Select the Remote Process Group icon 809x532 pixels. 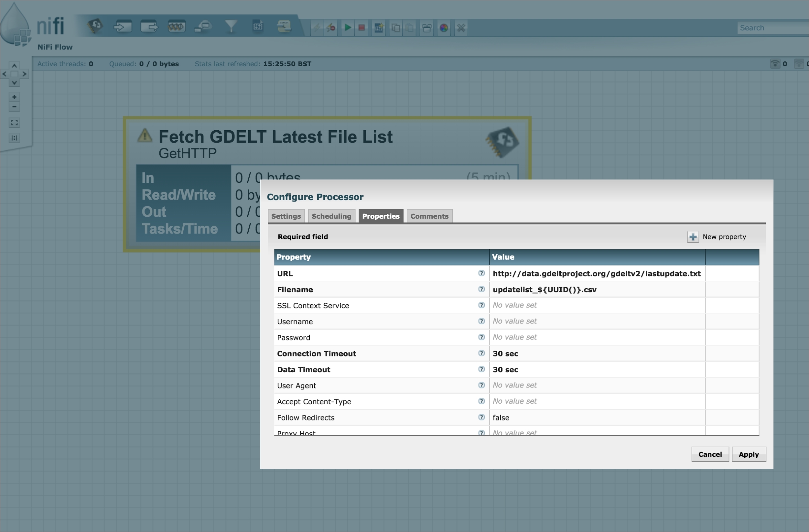(203, 26)
